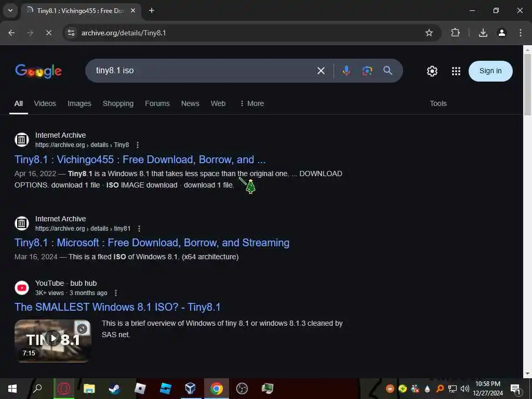Switch to the Forums tab
532x399 pixels.
157,103
